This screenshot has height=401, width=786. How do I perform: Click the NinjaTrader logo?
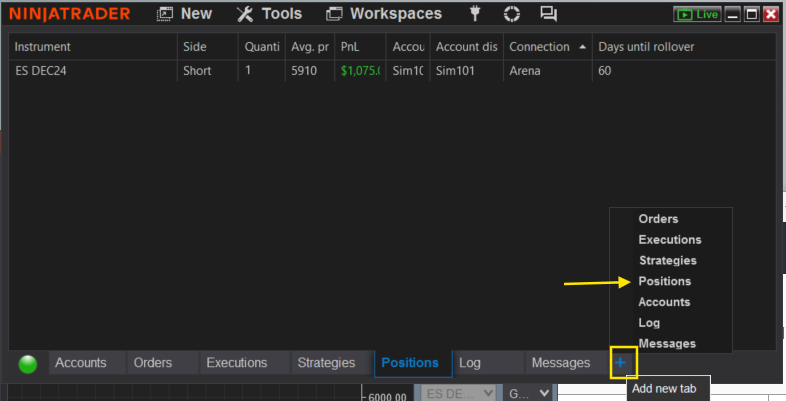click(x=70, y=14)
